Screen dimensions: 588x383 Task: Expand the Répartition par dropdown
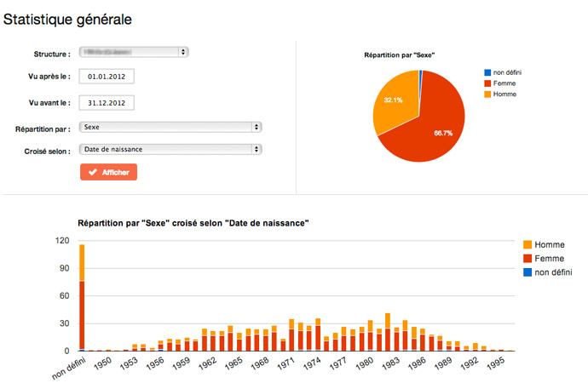tap(170, 127)
